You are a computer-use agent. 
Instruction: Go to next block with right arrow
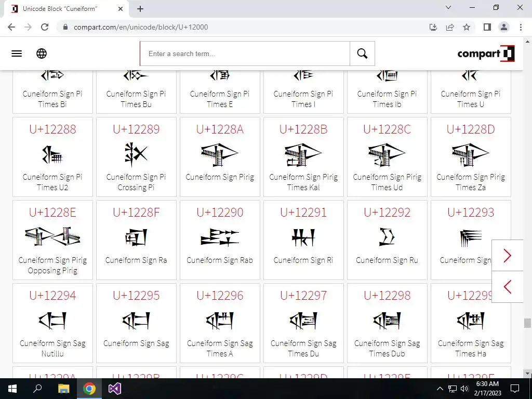508,256
